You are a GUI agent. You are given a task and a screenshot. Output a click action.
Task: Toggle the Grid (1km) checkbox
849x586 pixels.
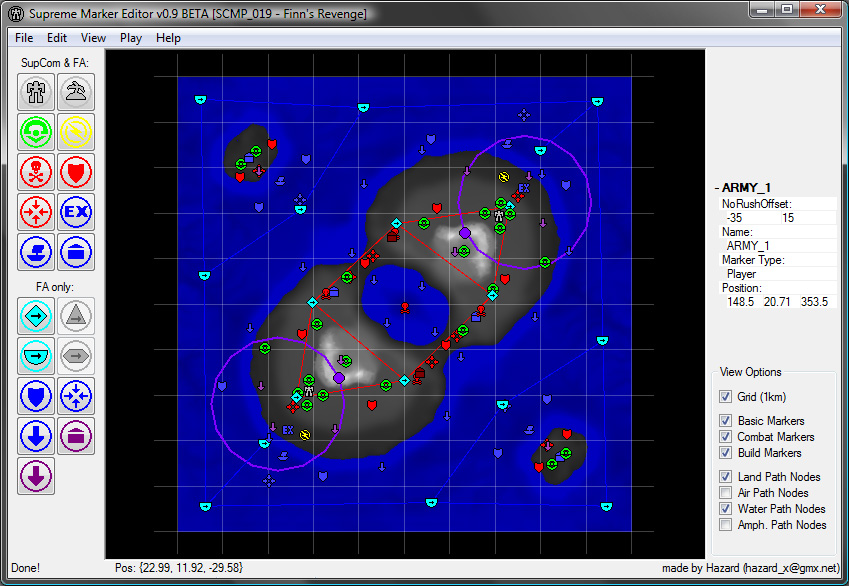pos(726,397)
